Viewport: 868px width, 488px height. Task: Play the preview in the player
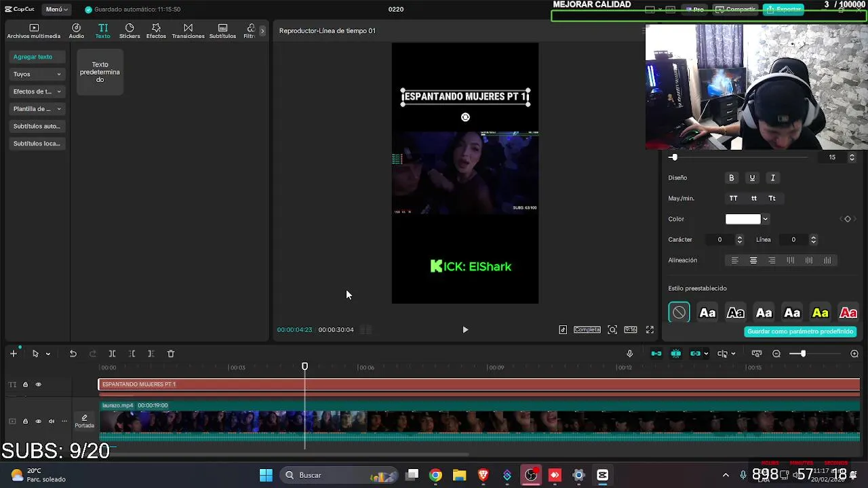[x=465, y=330]
